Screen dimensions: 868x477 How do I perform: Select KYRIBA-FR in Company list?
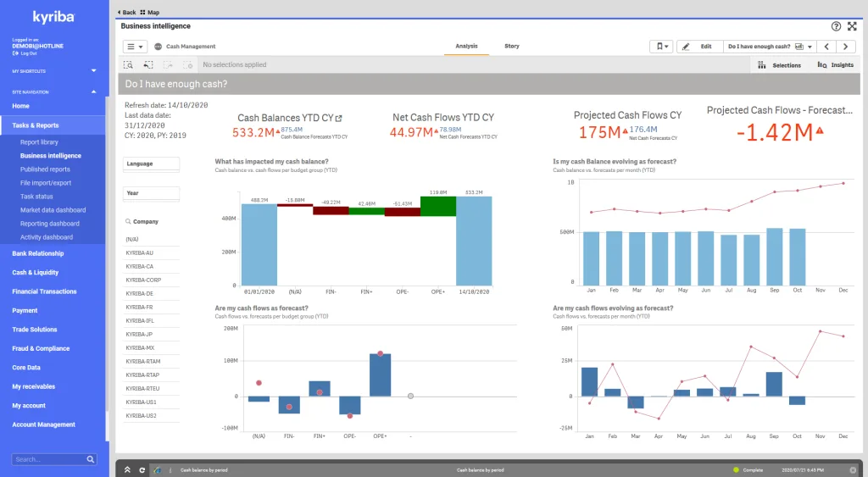151,307
